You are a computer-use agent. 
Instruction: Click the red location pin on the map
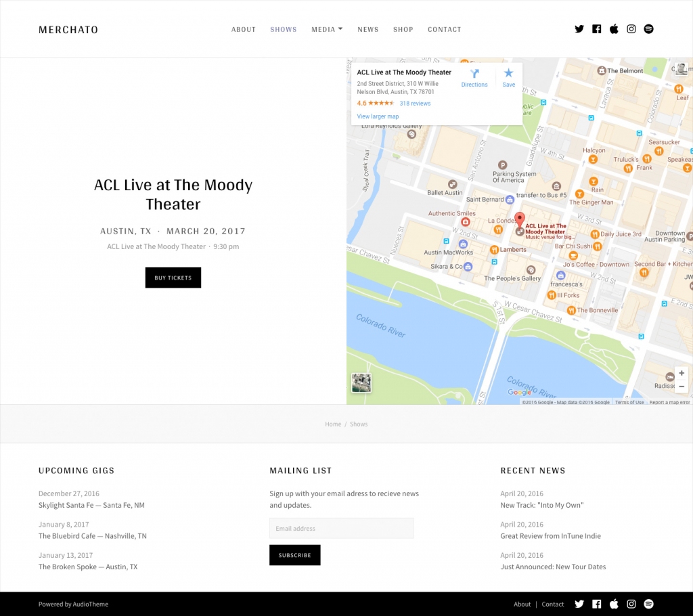pos(520,220)
